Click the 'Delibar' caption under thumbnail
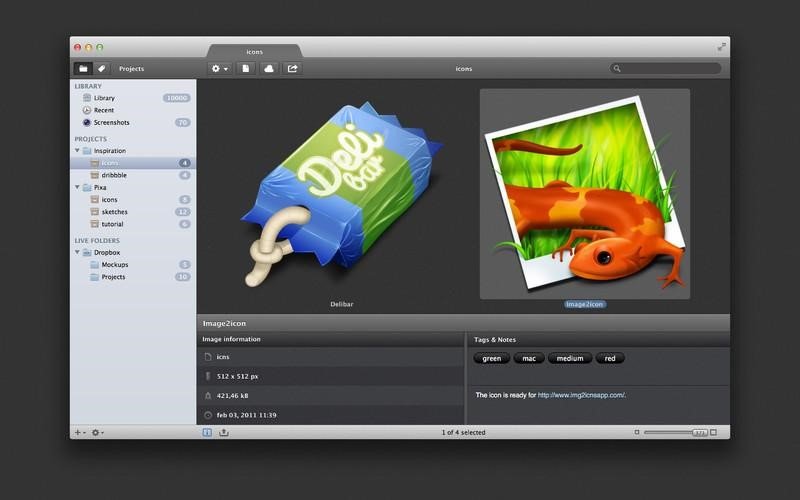The width and height of the screenshot is (800, 500). click(x=341, y=304)
